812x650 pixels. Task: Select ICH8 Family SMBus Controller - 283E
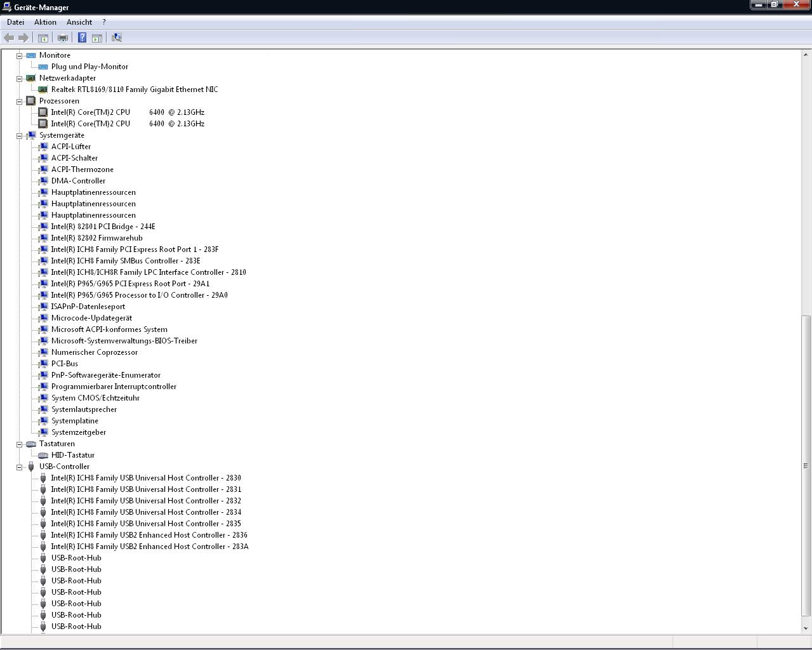pos(126,261)
